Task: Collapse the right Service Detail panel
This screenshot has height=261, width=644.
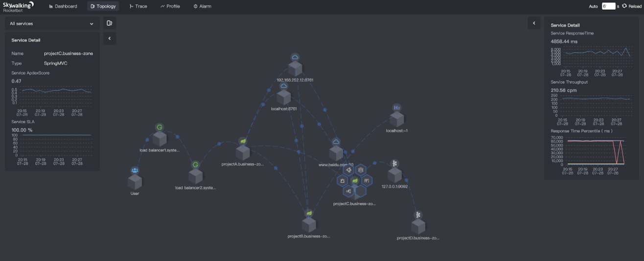Action: (534, 23)
